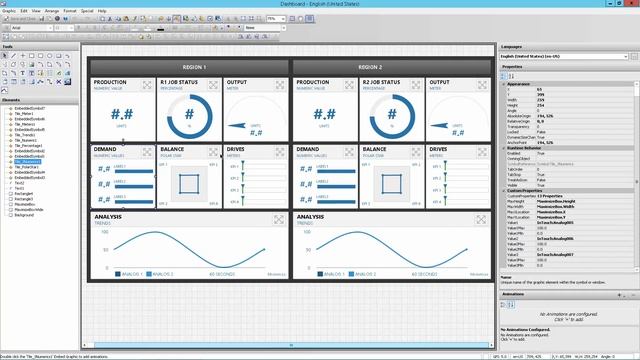Click the Width property value 259
This screenshot has width=640, height=360.
point(540,100)
